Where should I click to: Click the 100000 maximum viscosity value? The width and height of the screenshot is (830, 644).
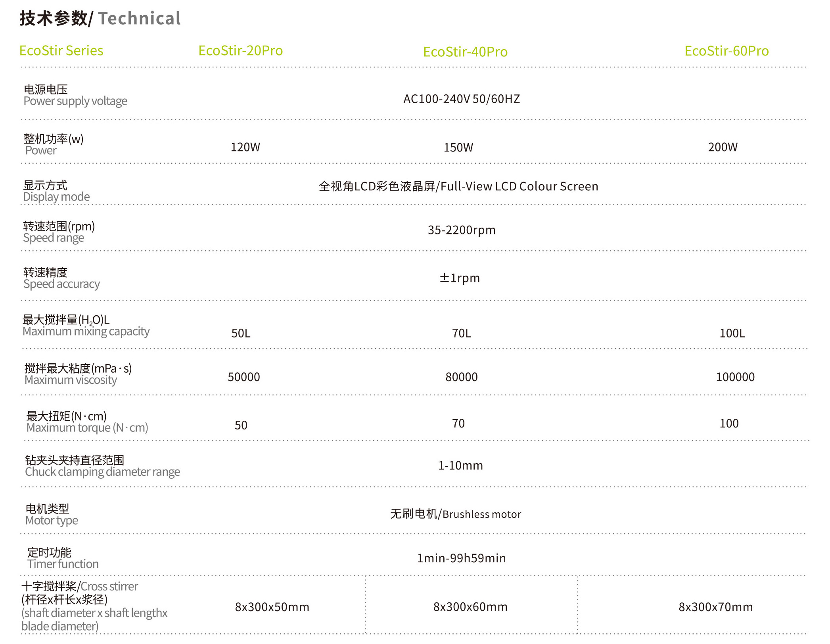coord(735,377)
